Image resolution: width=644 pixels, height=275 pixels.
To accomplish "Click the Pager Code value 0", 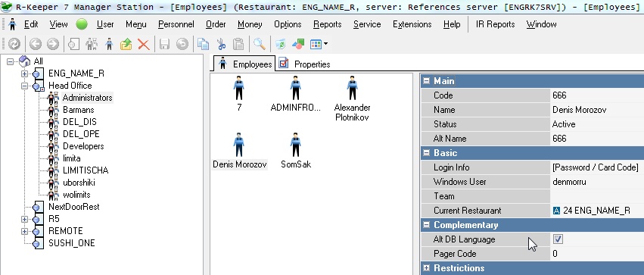I will [x=555, y=254].
